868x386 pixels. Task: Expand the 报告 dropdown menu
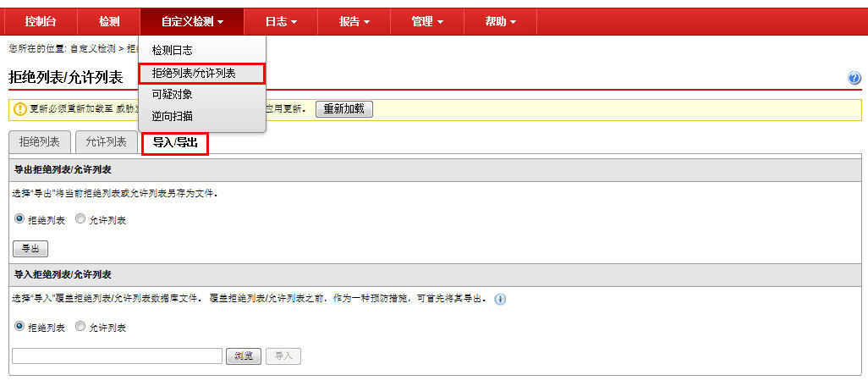(x=354, y=21)
